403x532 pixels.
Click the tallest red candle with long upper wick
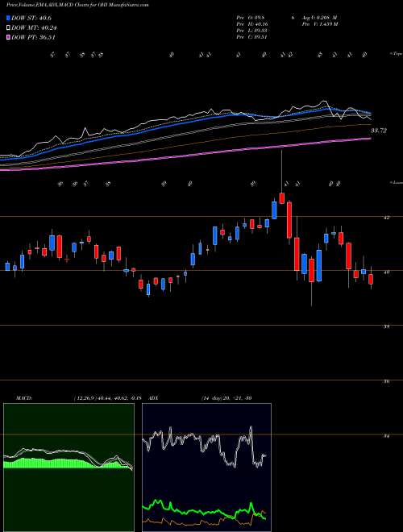tap(281, 198)
